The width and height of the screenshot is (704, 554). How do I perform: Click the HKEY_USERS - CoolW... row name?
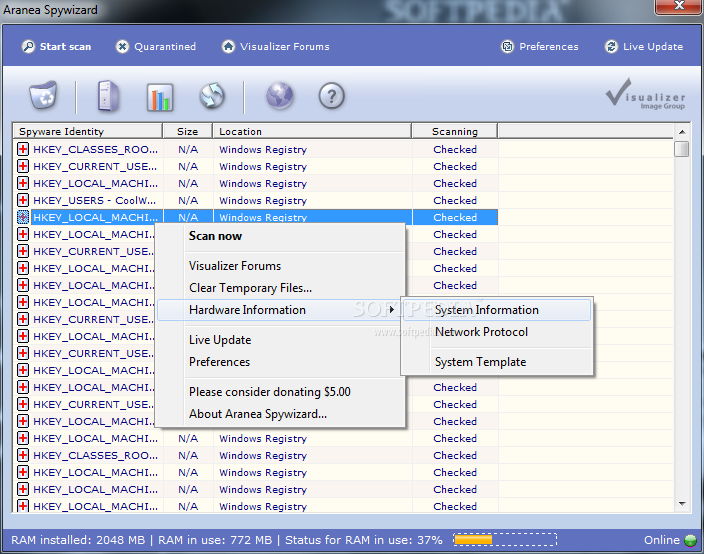95,200
